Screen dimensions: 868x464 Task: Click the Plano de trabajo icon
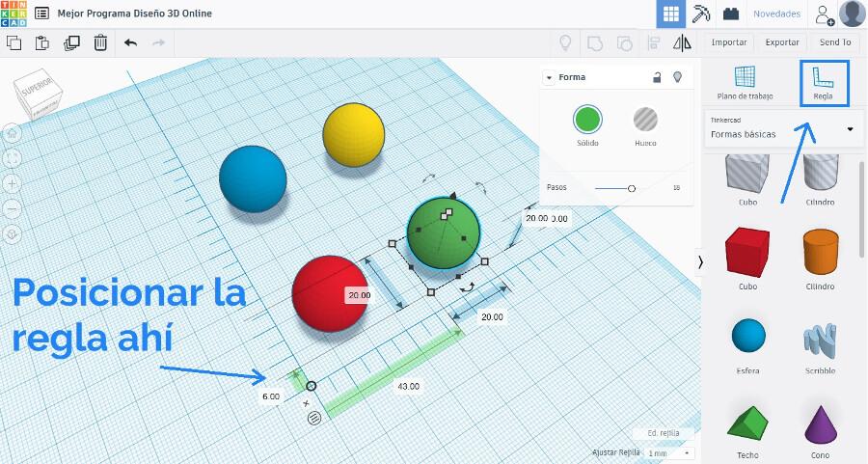745,83
